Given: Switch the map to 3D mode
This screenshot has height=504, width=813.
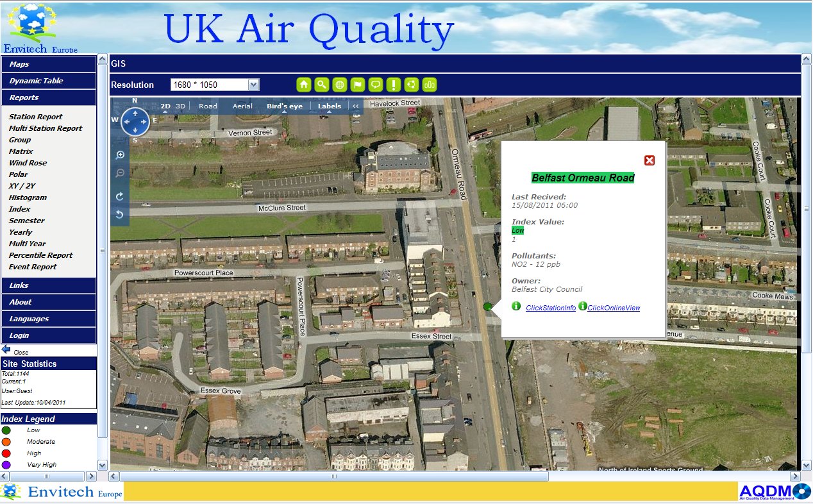Looking at the screenshot, I should coord(180,106).
